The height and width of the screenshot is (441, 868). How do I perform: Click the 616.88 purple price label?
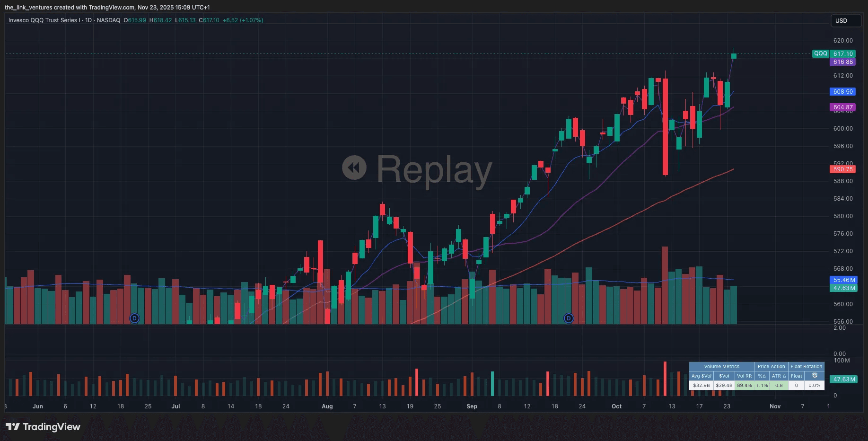click(x=843, y=62)
